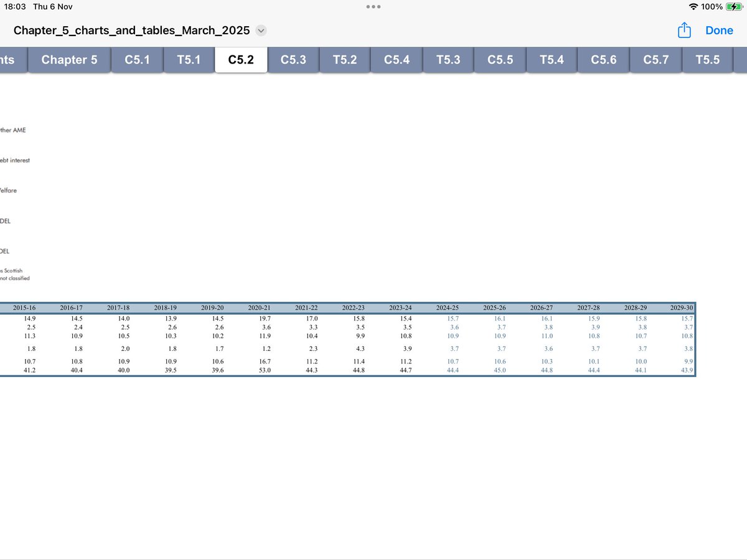Select the 2022-23 column header
747x560 pixels.
click(x=354, y=308)
